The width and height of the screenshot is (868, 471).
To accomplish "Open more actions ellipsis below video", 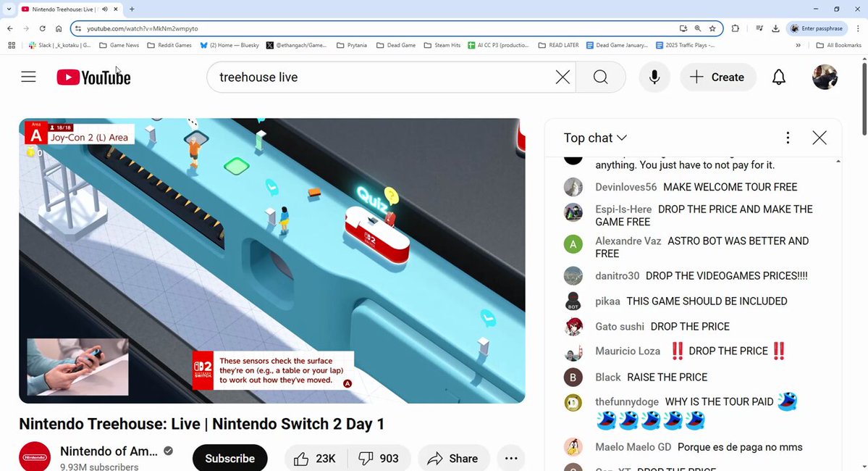I will 511,458.
